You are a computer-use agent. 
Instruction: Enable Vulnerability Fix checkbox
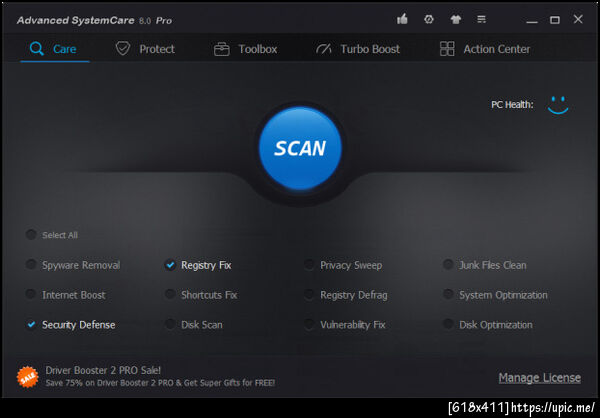coord(309,324)
